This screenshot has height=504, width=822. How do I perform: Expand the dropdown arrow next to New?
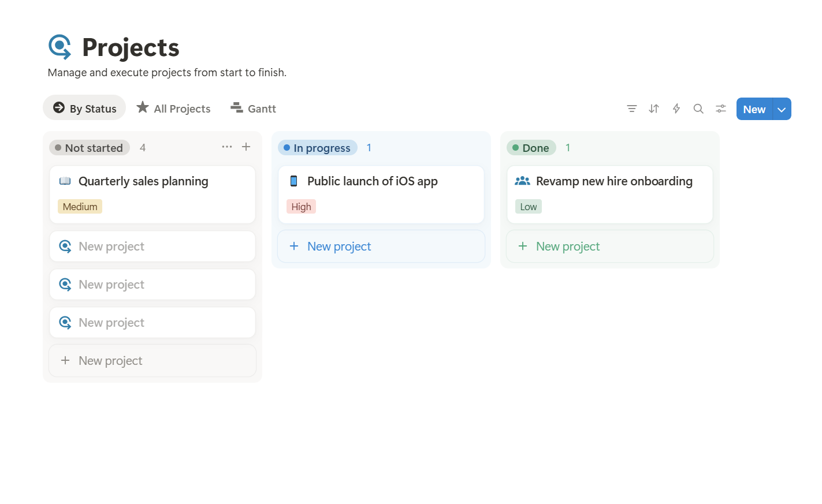pyautogui.click(x=782, y=109)
